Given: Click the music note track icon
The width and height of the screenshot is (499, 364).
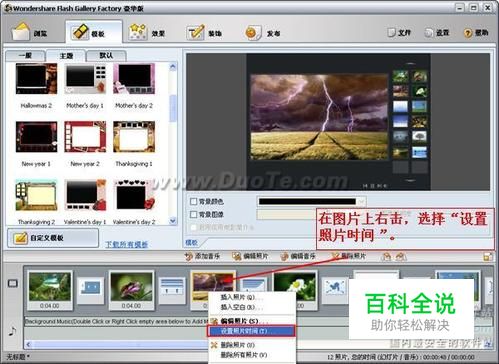Looking at the screenshot, I should (x=12, y=331).
